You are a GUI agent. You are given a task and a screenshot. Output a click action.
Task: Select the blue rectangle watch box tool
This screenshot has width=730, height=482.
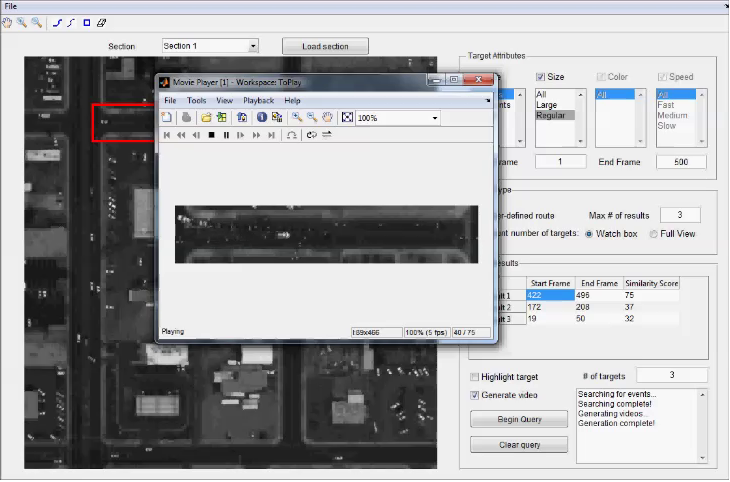(x=86, y=21)
